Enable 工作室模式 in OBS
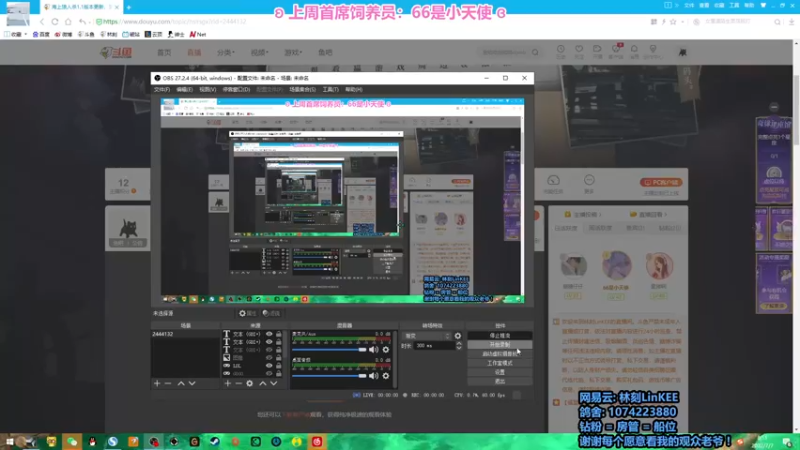 (x=499, y=363)
